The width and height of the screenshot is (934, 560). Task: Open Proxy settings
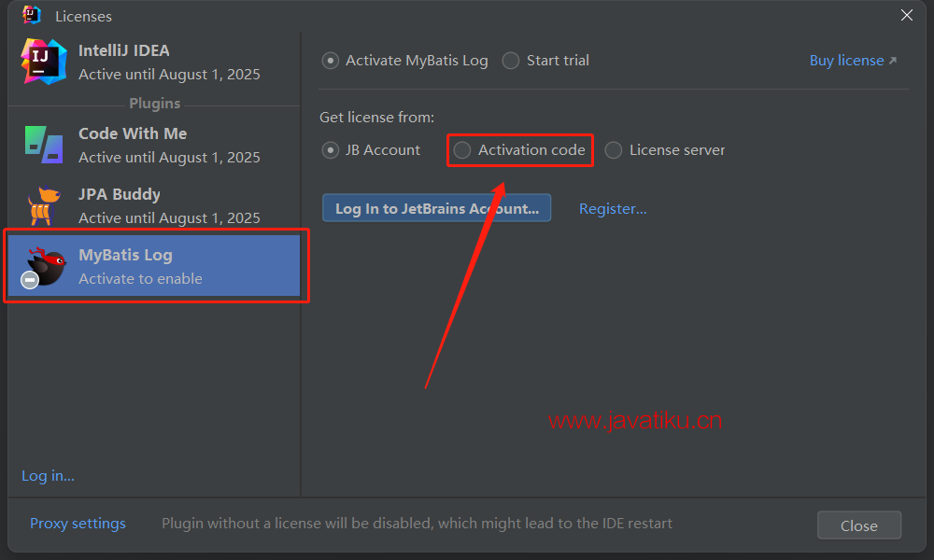click(78, 524)
